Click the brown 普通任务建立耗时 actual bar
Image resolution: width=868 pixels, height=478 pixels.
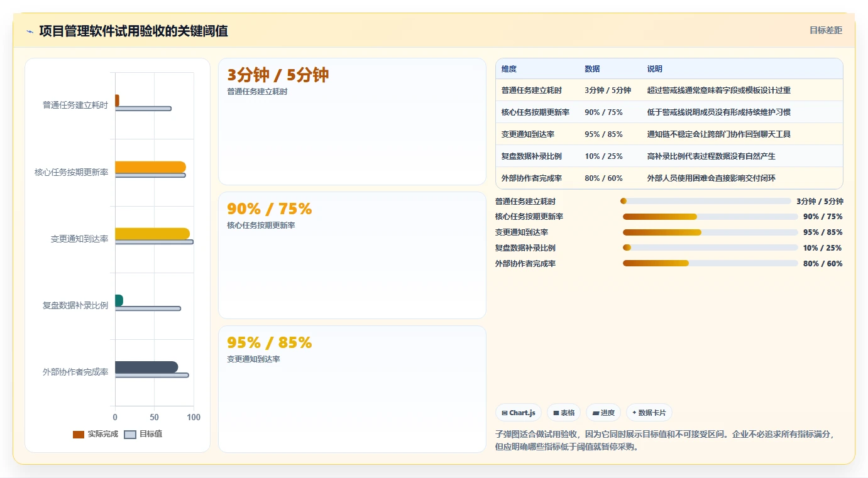(117, 100)
